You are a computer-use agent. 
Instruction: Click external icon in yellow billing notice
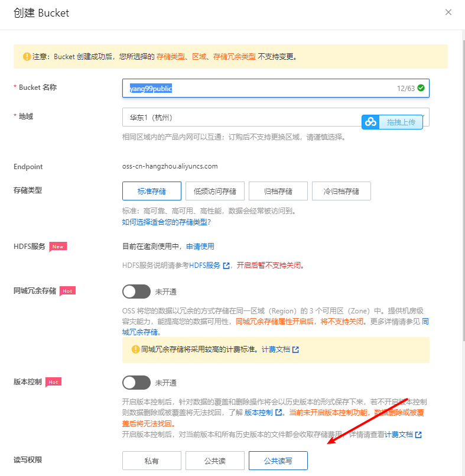[x=295, y=349]
